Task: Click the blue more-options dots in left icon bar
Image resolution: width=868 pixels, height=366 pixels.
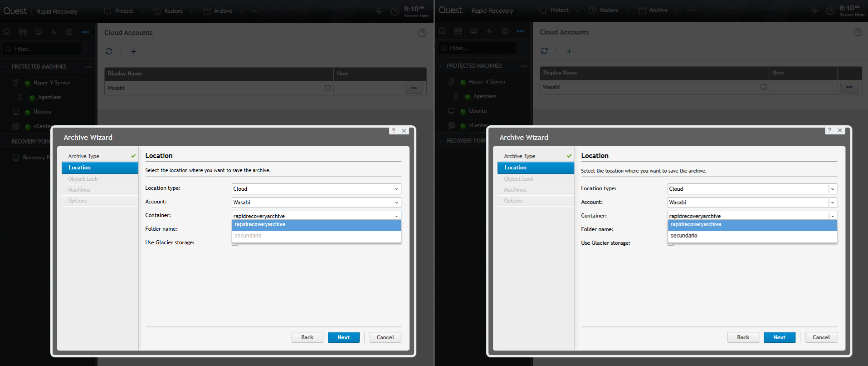Action: (85, 32)
